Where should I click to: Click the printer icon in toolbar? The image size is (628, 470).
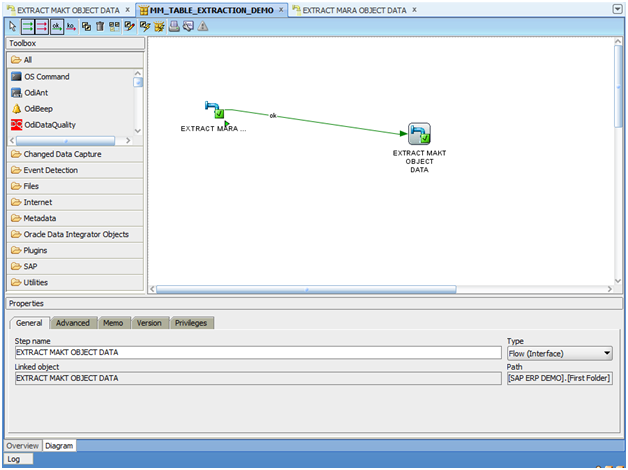174,27
